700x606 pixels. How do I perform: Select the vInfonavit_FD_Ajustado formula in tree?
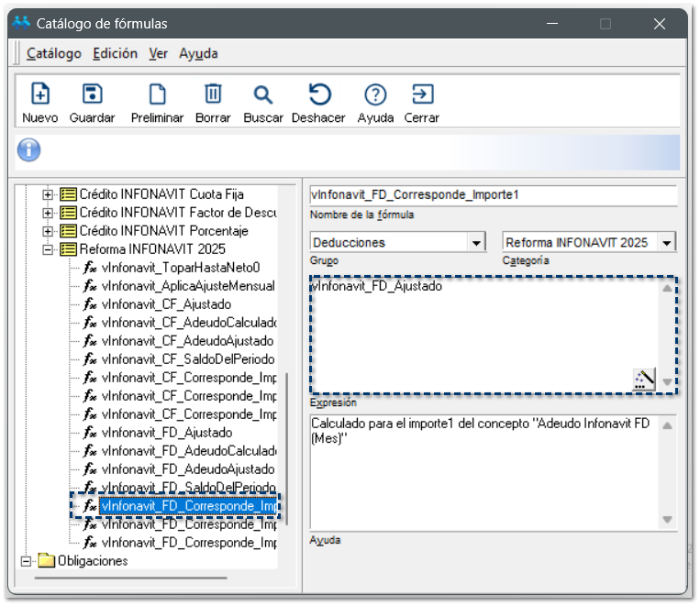point(166,433)
